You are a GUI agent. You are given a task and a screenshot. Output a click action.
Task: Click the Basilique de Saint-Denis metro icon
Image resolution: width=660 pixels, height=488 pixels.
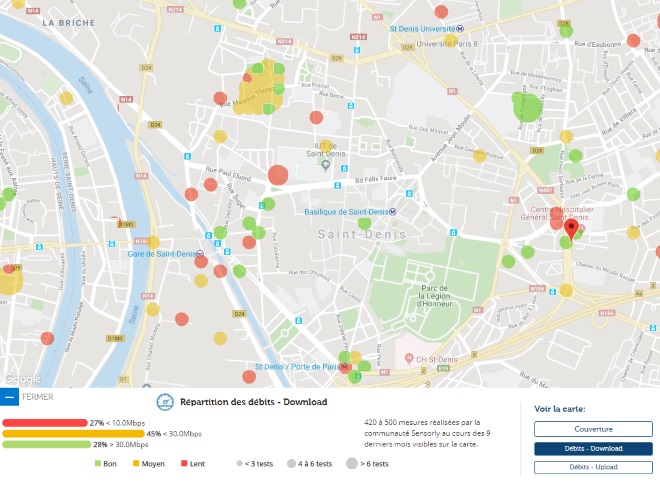point(393,212)
